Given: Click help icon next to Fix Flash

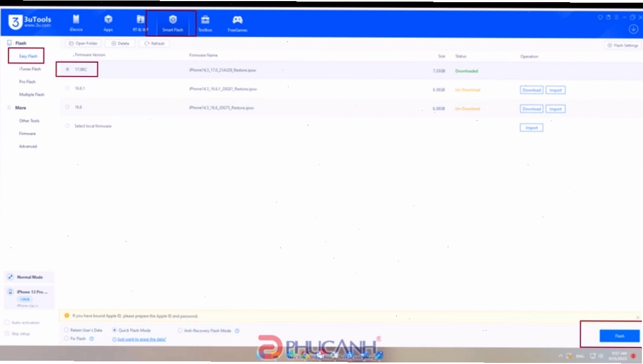Looking at the screenshot, I should click(x=92, y=339).
